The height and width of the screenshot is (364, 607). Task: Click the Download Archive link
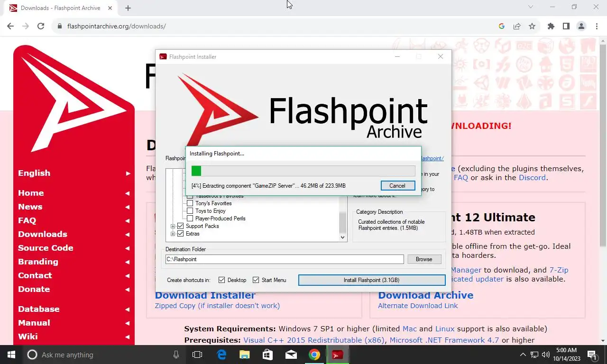click(x=425, y=295)
